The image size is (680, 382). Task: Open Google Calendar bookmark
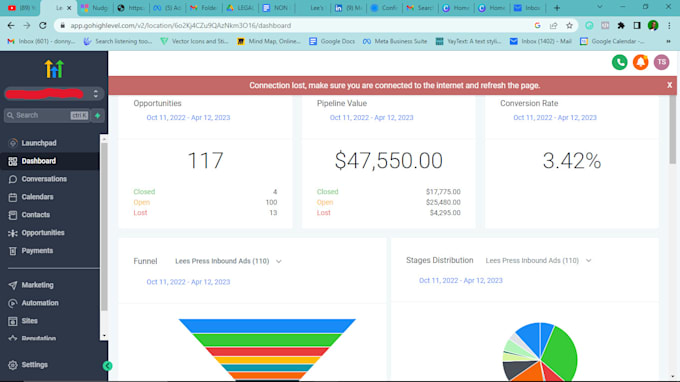(612, 41)
